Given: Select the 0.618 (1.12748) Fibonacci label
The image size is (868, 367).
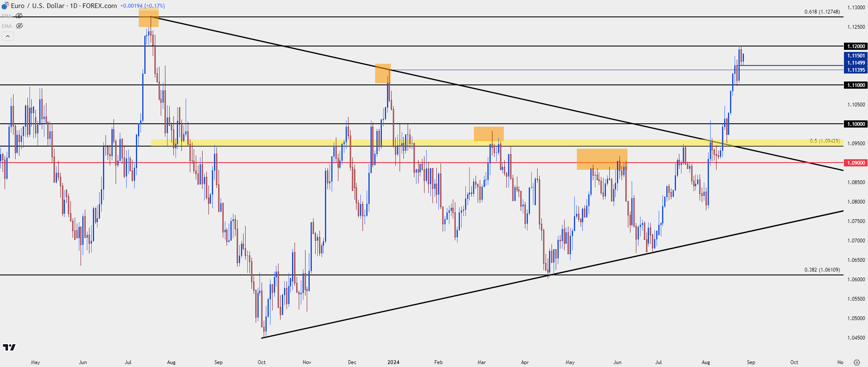Looking at the screenshot, I should click(822, 12).
